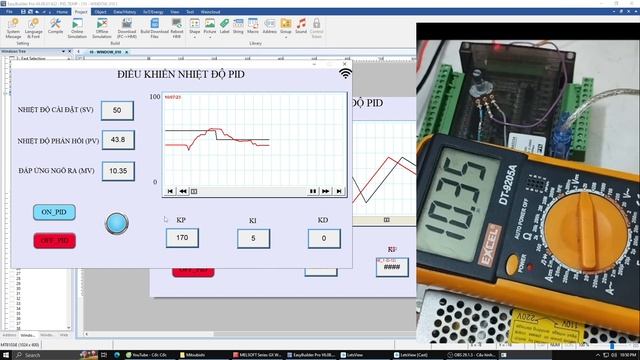Edit set temperature SV field 50

coord(117,110)
